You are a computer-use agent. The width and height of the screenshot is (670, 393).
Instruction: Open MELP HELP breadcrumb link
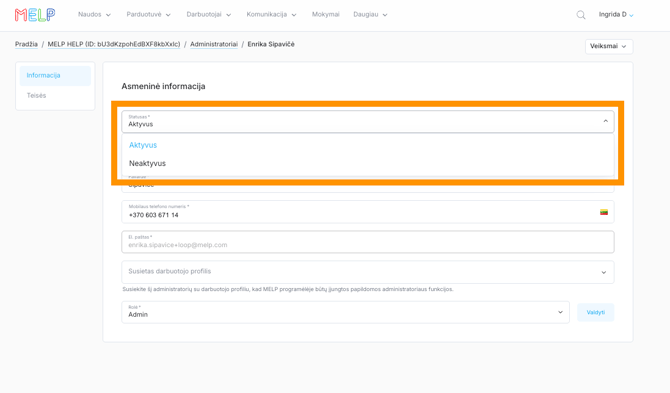(114, 44)
